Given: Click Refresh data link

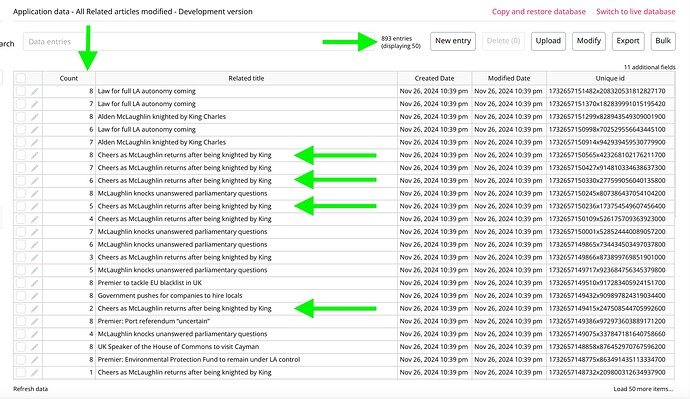Looking at the screenshot, I should coord(30,389).
